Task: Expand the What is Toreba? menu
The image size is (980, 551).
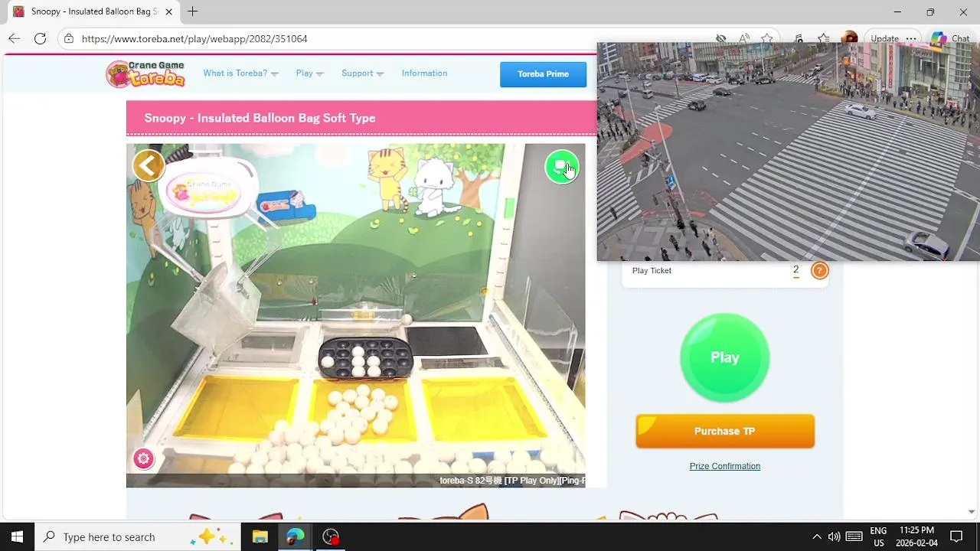Action: pos(240,73)
